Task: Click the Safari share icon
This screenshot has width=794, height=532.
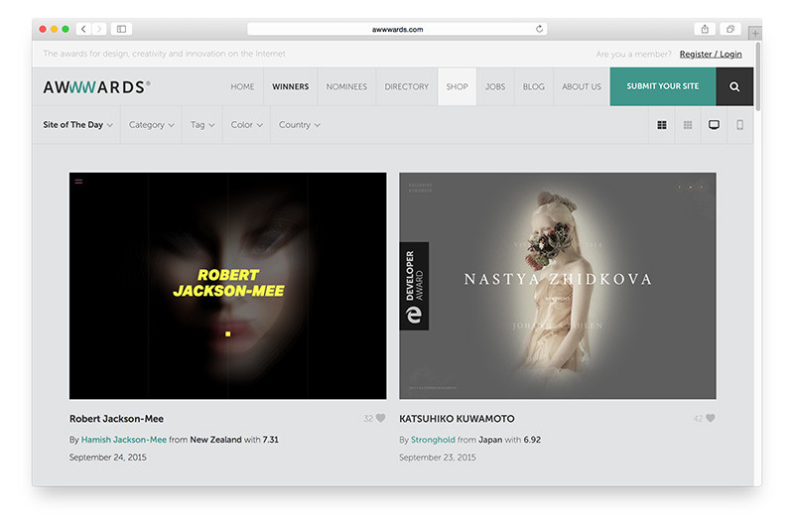Action: 705,30
